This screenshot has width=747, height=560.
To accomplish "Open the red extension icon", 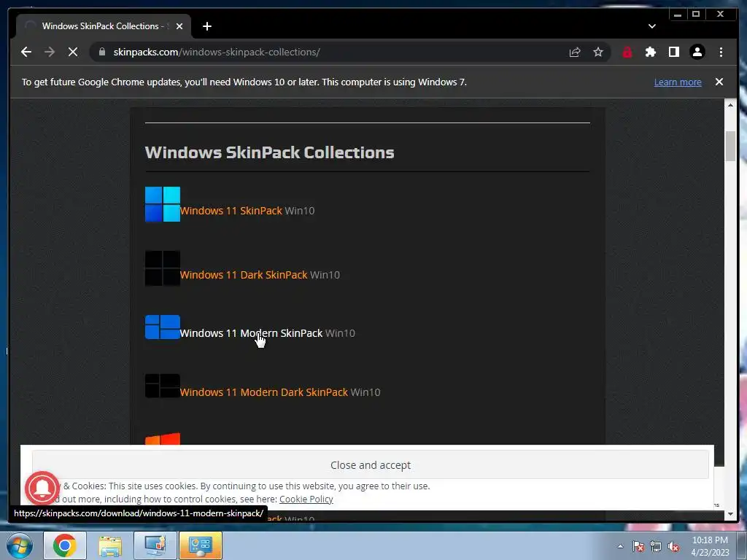I will [x=627, y=52].
